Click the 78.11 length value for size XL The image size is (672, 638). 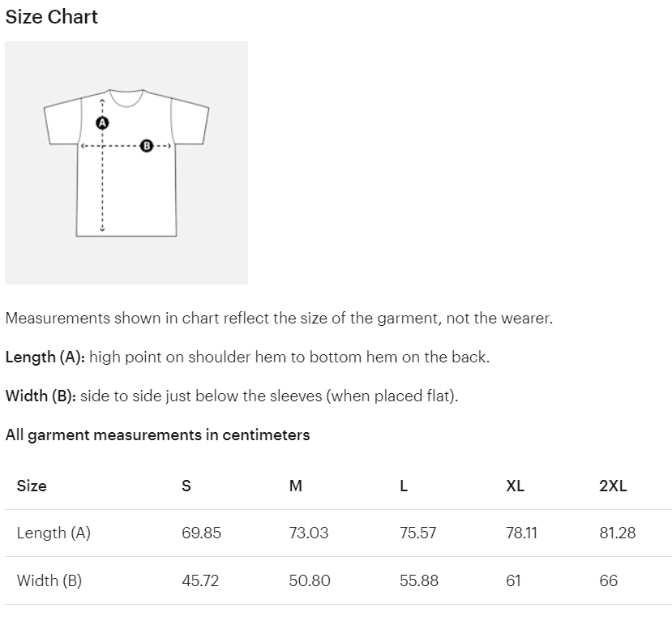[x=521, y=533]
